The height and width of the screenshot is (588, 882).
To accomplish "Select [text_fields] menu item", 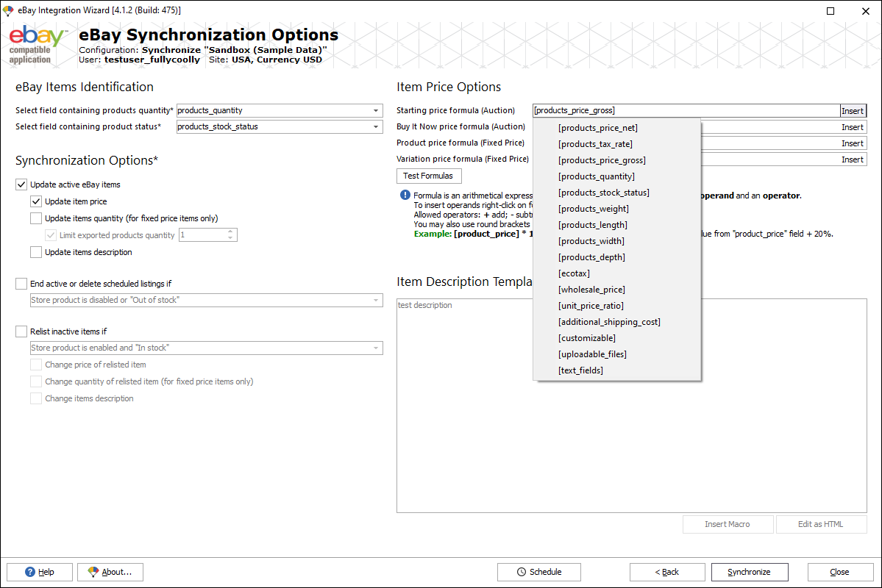I will [x=616, y=370].
